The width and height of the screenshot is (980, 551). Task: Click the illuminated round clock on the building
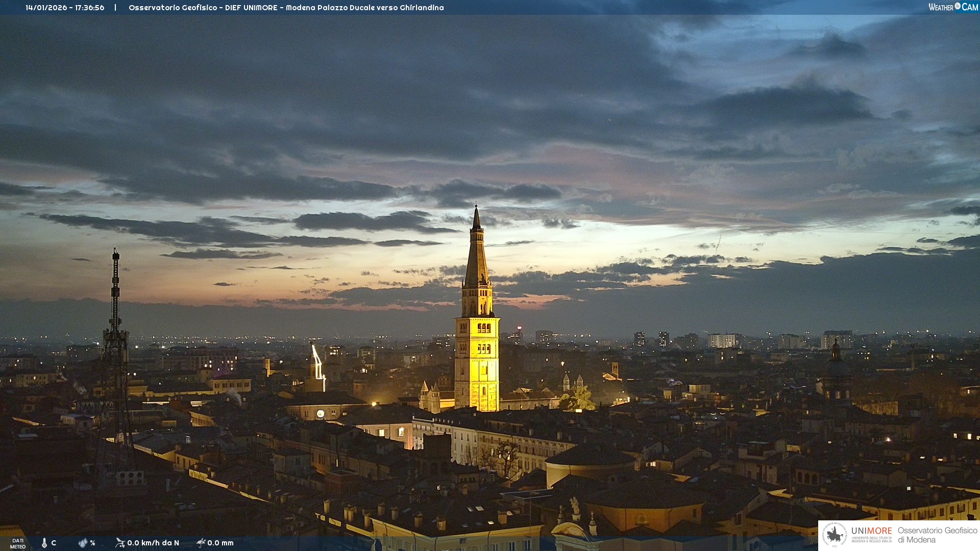tap(320, 414)
